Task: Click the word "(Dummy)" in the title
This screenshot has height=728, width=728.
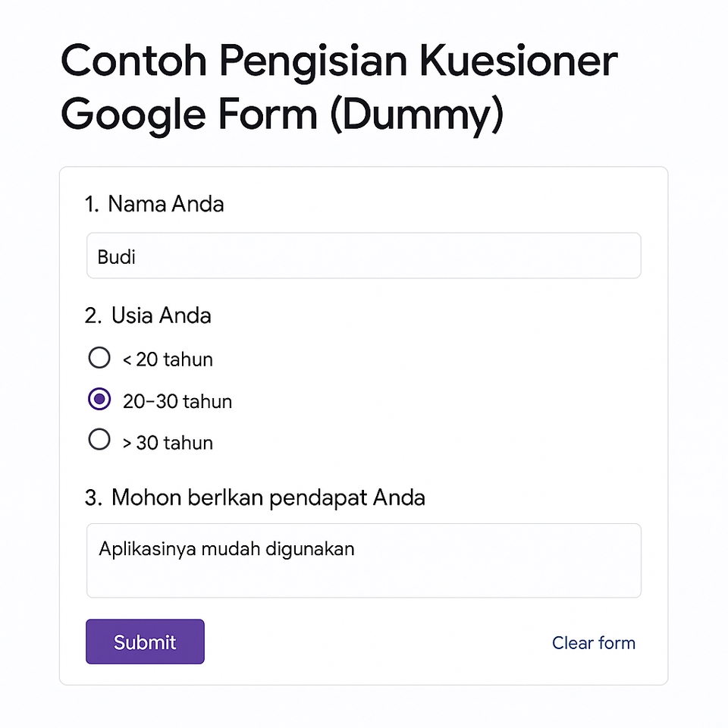Action: pyautogui.click(x=416, y=115)
